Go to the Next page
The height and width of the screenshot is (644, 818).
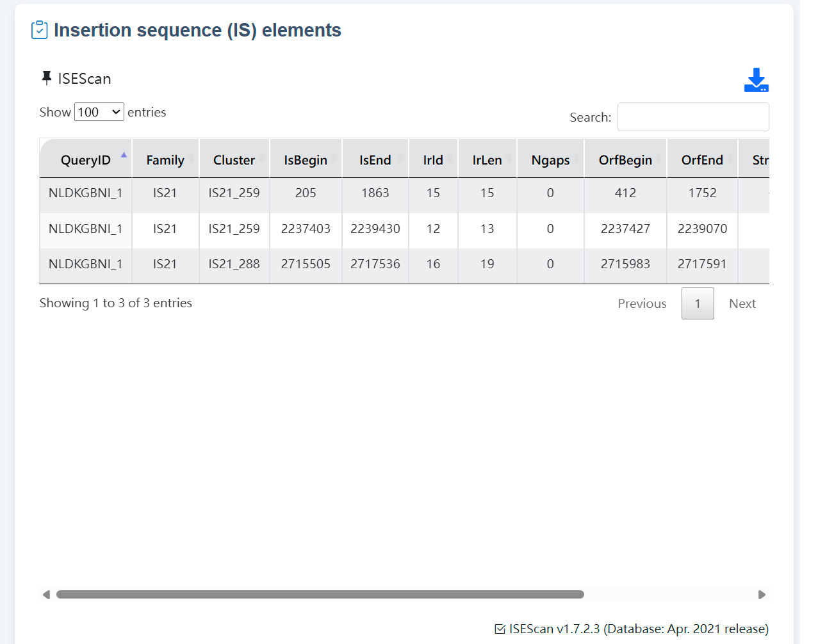(x=742, y=303)
